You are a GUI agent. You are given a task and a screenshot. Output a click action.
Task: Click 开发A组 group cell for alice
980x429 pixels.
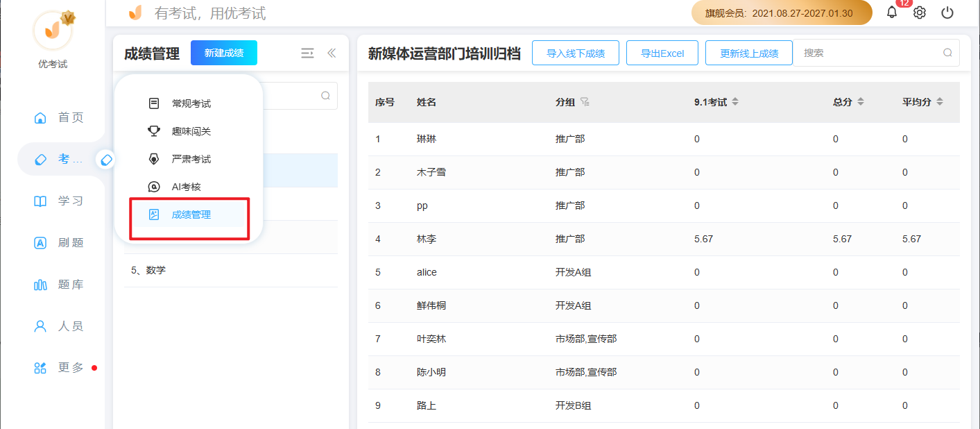pos(574,272)
